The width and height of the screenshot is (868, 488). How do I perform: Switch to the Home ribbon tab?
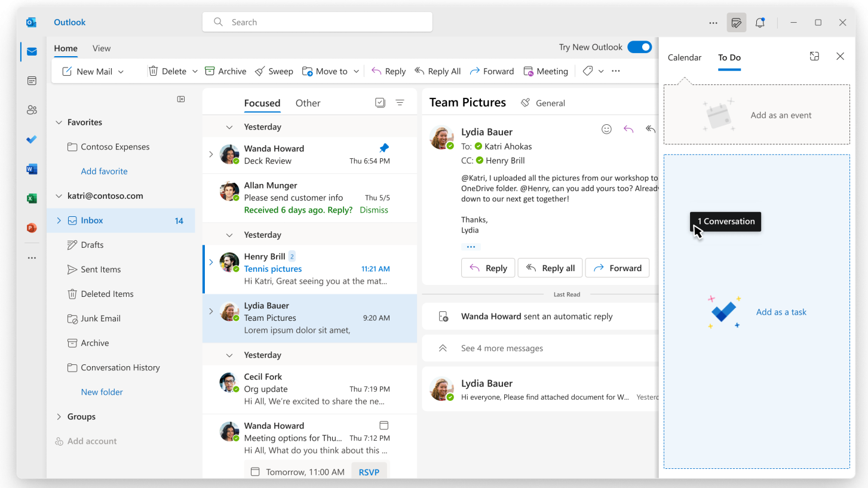[x=66, y=48]
